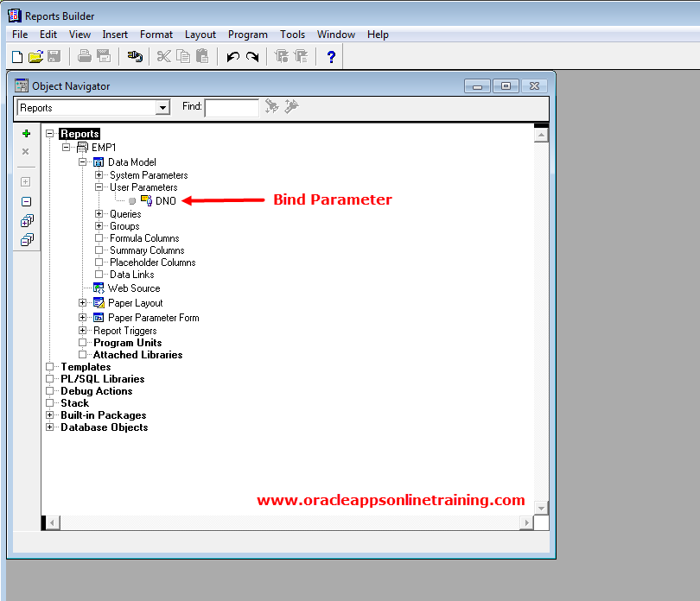Click the Paste clipboard icon
Screen dimensions: 700x601
[202, 56]
